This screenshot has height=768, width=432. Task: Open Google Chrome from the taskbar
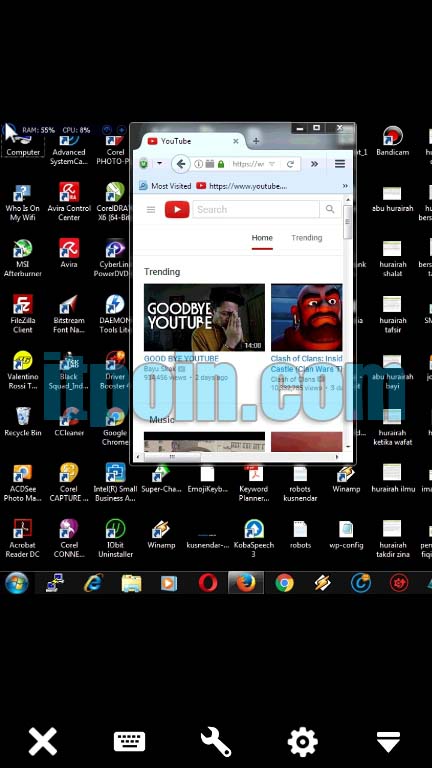point(284,583)
